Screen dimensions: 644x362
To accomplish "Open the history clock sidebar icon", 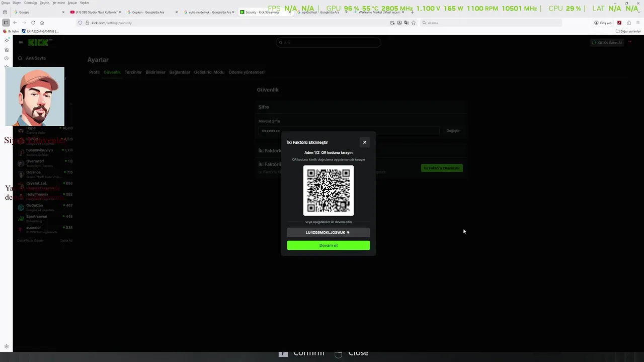I will [7, 58].
